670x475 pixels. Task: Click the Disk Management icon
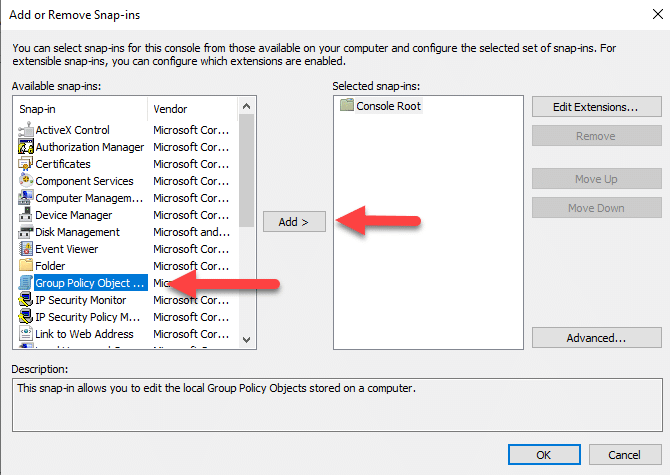tap(26, 232)
